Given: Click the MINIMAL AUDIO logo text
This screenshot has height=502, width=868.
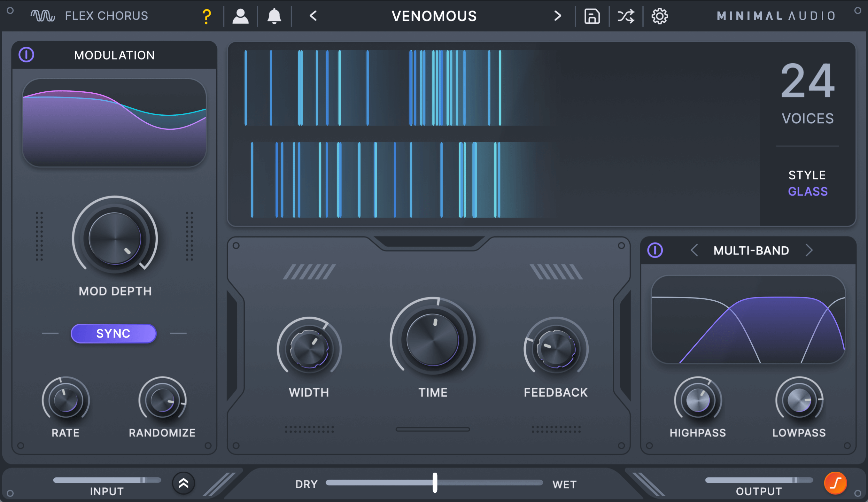Looking at the screenshot, I should pyautogui.click(x=775, y=15).
